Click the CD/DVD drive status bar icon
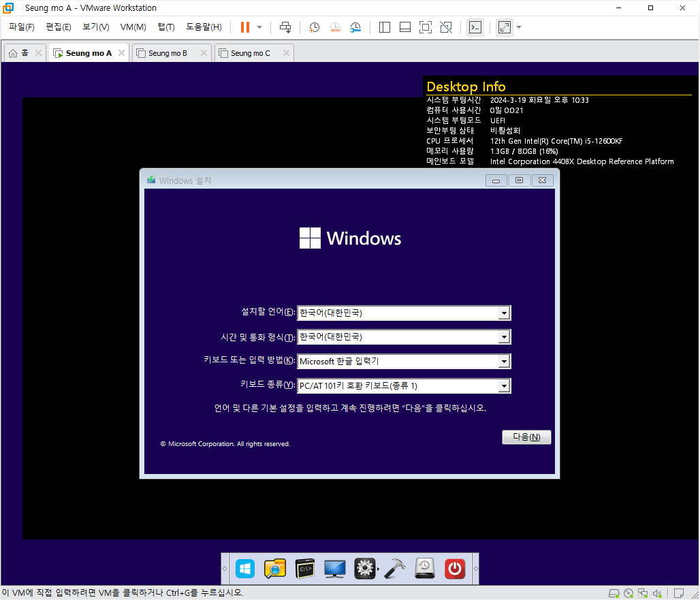This screenshot has width=700, height=600. (629, 593)
